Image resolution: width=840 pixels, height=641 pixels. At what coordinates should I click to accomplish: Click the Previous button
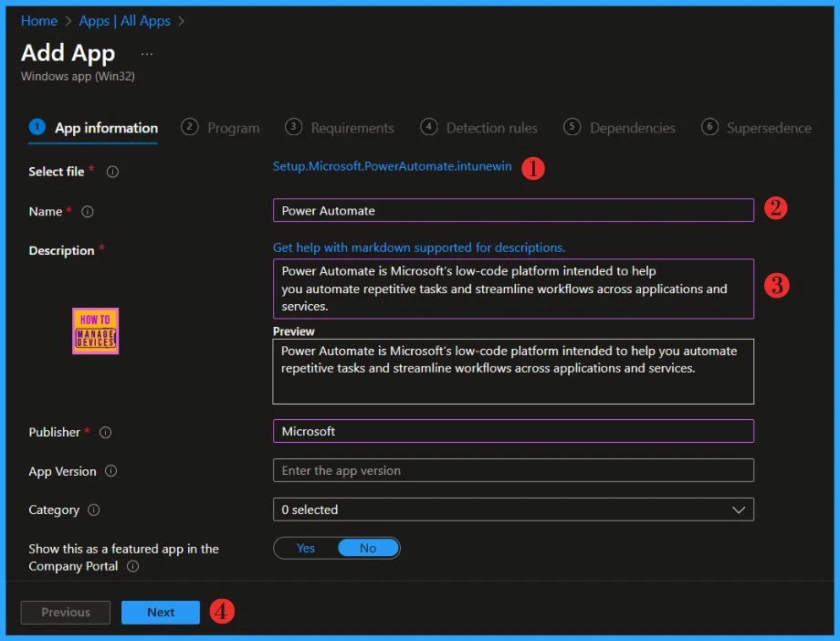[x=66, y=612]
